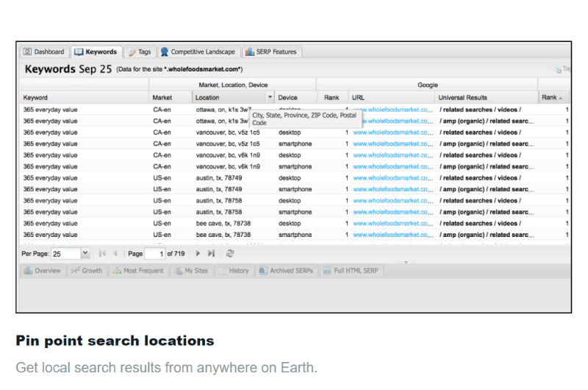
Task: Open URL for vancouver v6k 1n9 desktop row
Action: tap(392, 155)
